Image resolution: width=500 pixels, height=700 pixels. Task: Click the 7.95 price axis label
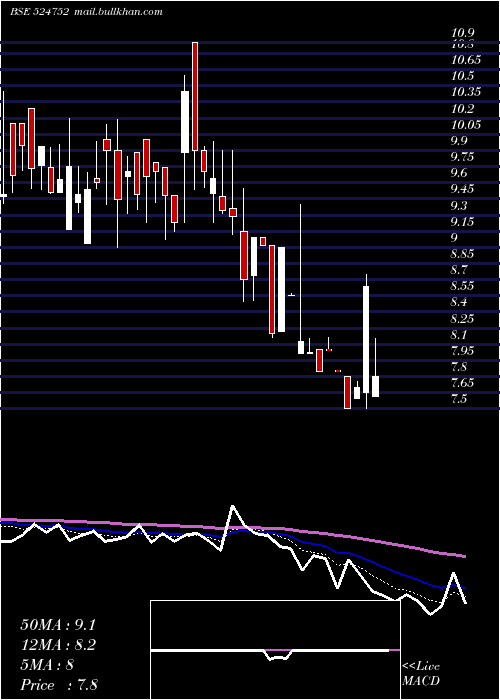pyautogui.click(x=463, y=350)
